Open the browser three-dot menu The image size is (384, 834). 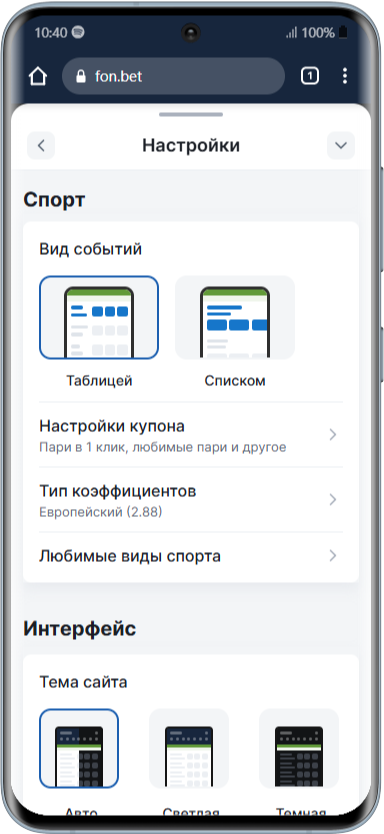(345, 76)
